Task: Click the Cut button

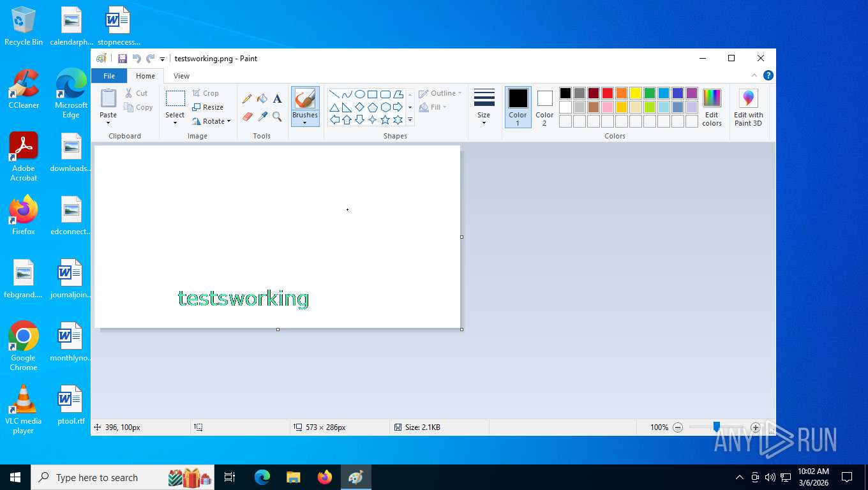Action: (x=137, y=93)
